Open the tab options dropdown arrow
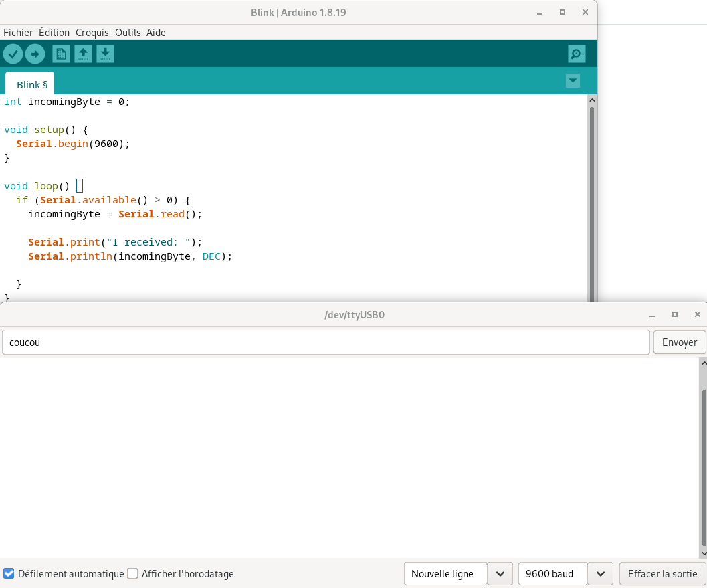The image size is (707, 588). tap(573, 81)
